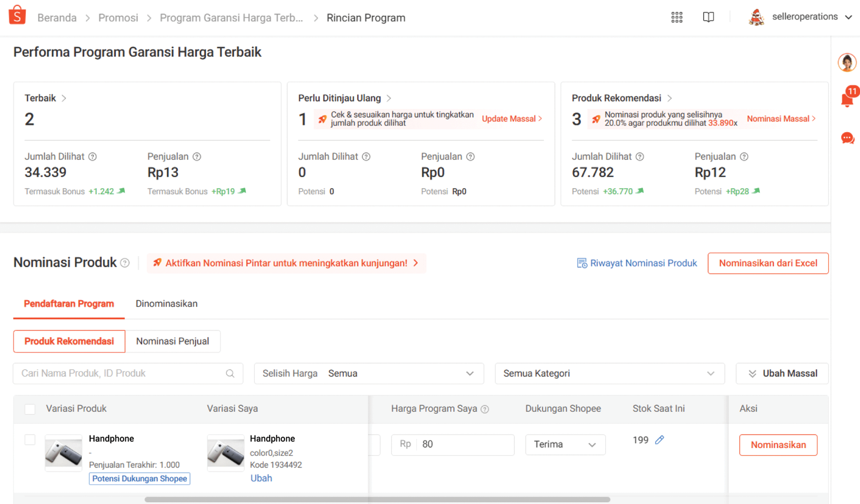Click the Perlu Ditinjau Ulang card title
This screenshot has height=504, width=860.
click(x=340, y=98)
